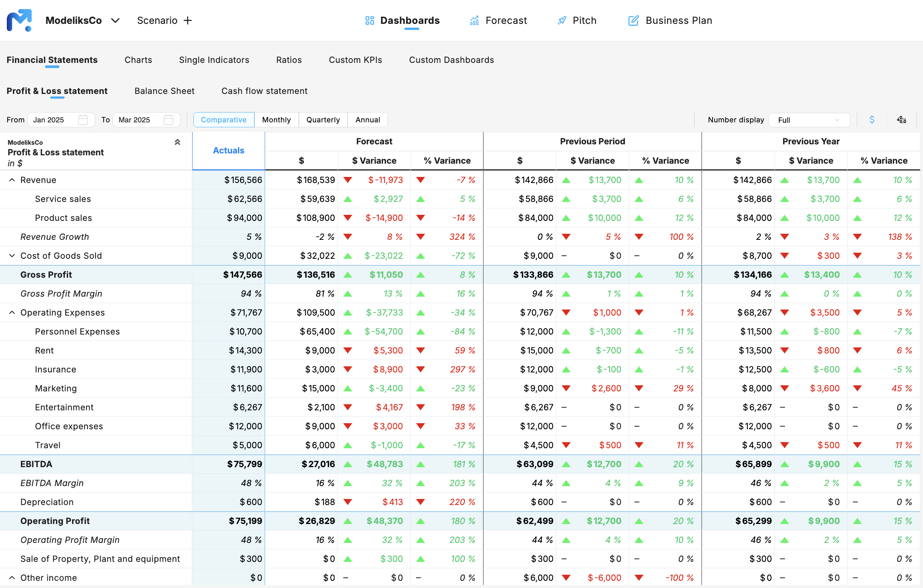Switch to the Balance Sheet tab
The width and height of the screenshot is (923, 588).
164,91
